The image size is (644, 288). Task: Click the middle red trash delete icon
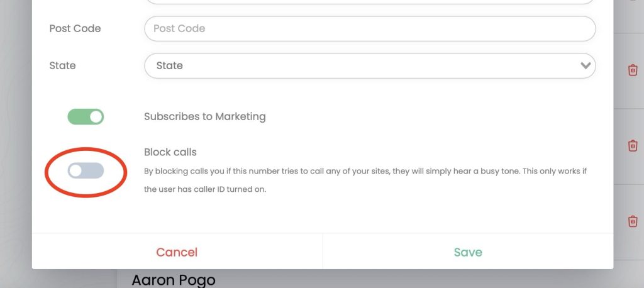point(633,146)
